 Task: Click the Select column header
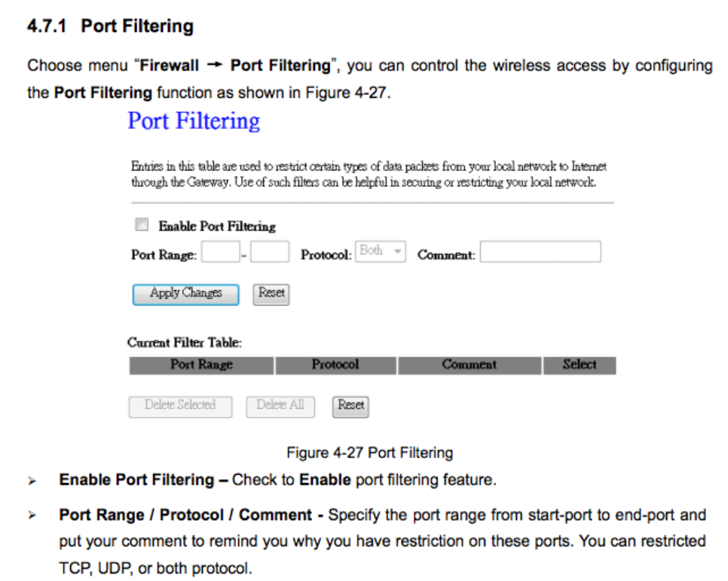pos(580,365)
